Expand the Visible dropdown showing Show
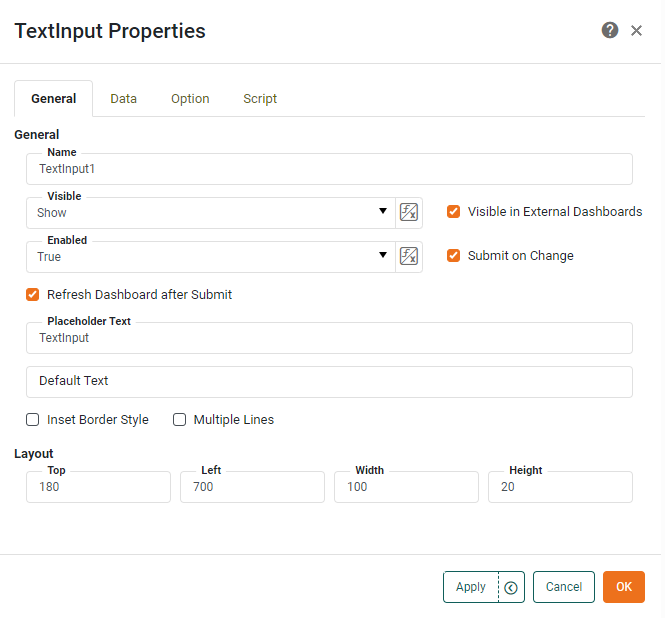The width and height of the screenshot is (665, 618). (x=211, y=213)
